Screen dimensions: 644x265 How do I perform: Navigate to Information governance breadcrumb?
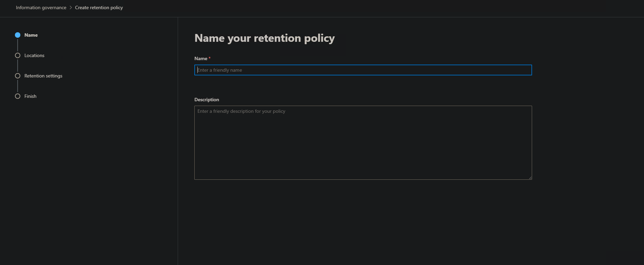coord(41,7)
